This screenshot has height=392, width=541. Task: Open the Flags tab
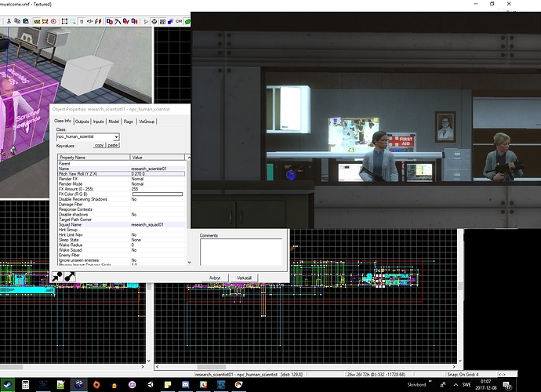coord(129,122)
